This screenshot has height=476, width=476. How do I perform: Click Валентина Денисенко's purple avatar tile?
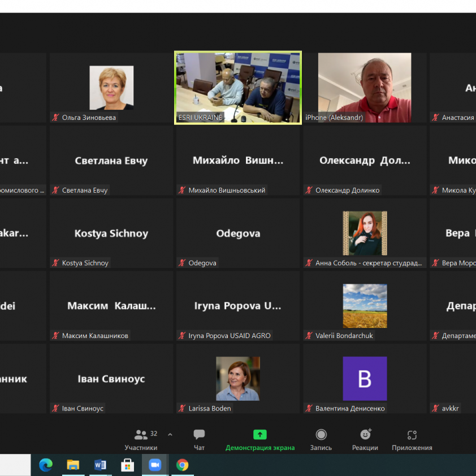365,378
